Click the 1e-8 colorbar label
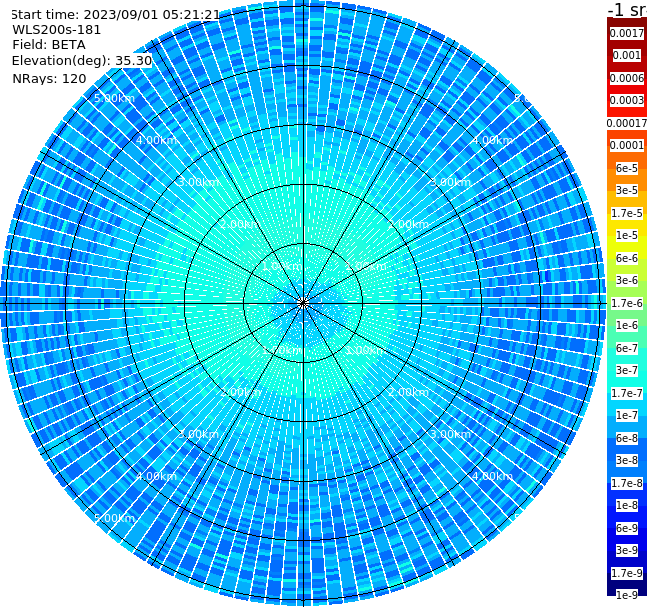Viewport: 647px width, 607px height. [627, 505]
